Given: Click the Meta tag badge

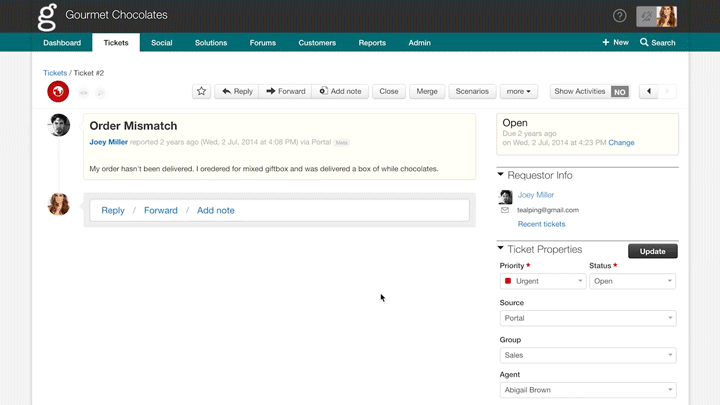Looking at the screenshot, I should coord(341,143).
